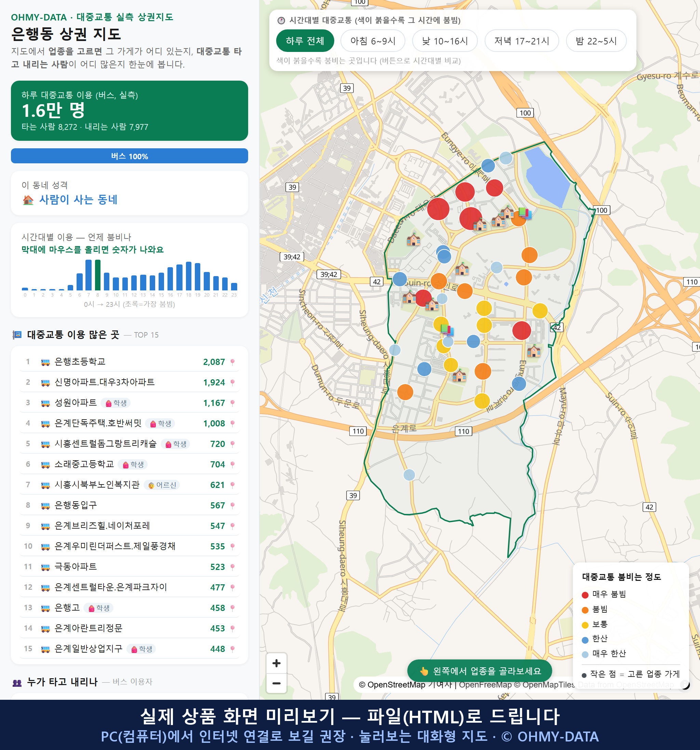Click the 보통 yellow legend swatch

click(x=585, y=625)
